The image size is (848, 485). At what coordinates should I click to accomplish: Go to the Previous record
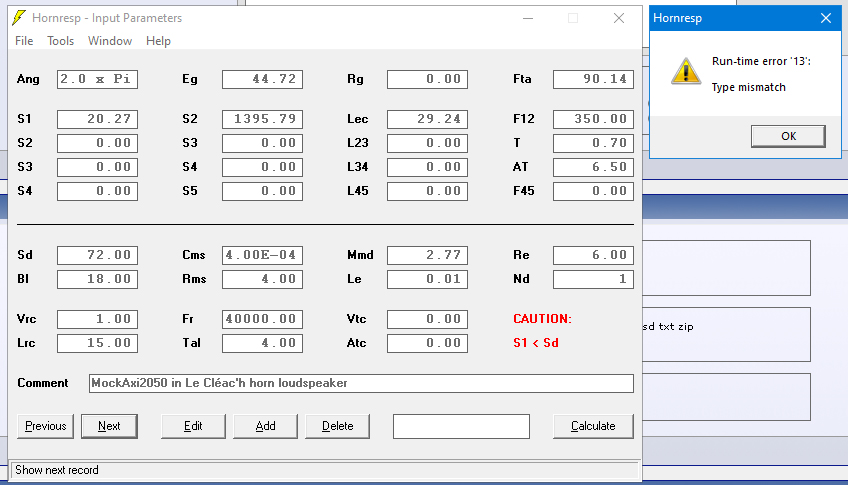(x=45, y=426)
